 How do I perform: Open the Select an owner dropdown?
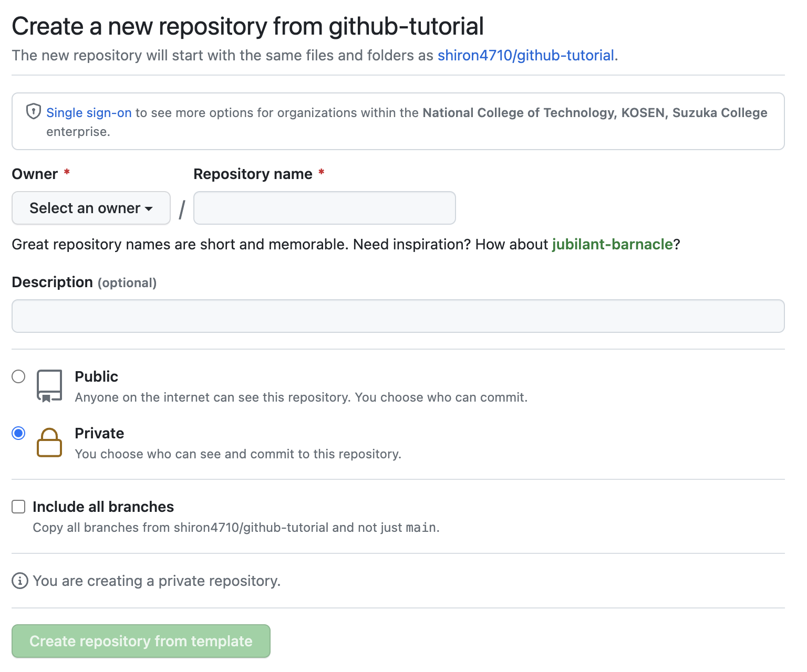pos(91,208)
